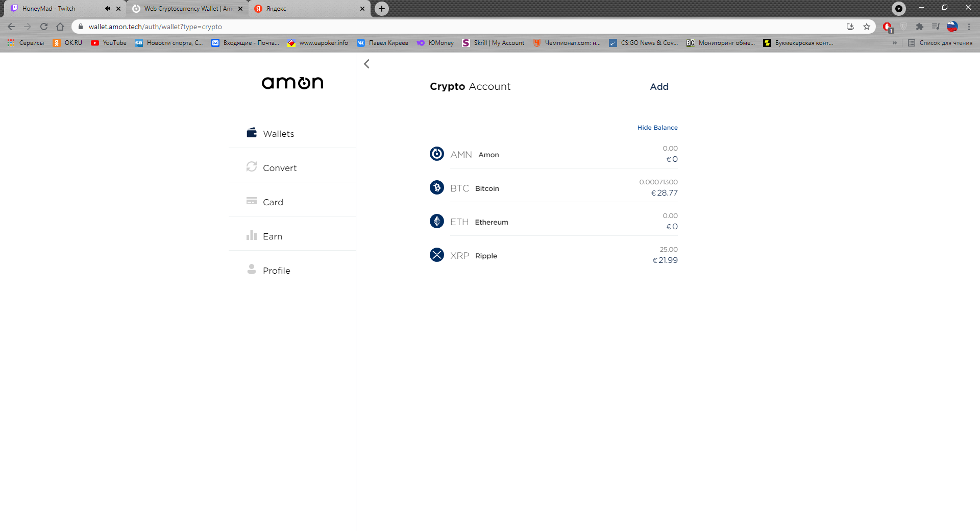Reload the page in browser toolbar
Image resolution: width=980 pixels, height=531 pixels.
[44, 27]
